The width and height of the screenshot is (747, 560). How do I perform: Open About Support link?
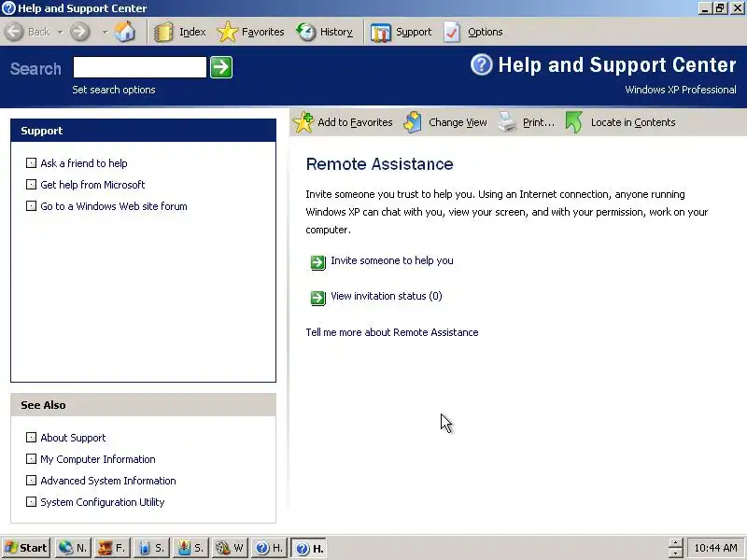73,438
